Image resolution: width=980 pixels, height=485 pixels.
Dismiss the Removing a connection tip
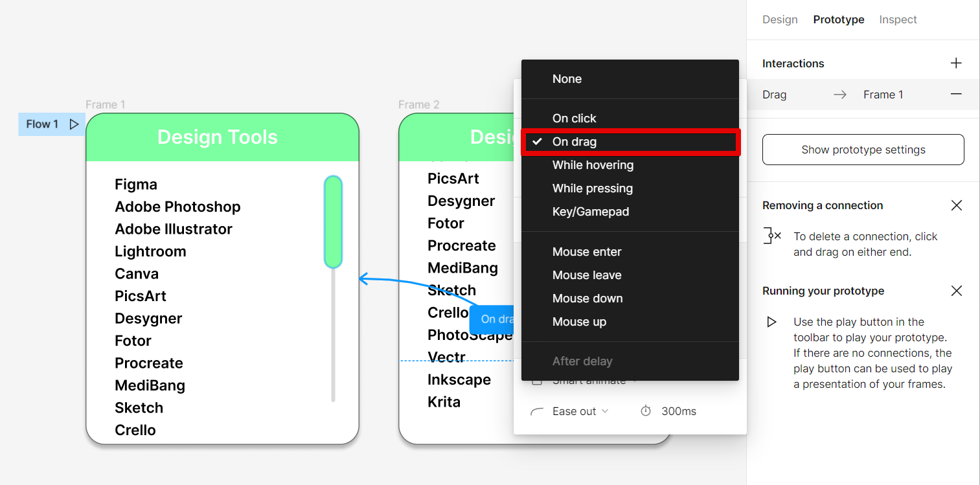click(x=956, y=205)
